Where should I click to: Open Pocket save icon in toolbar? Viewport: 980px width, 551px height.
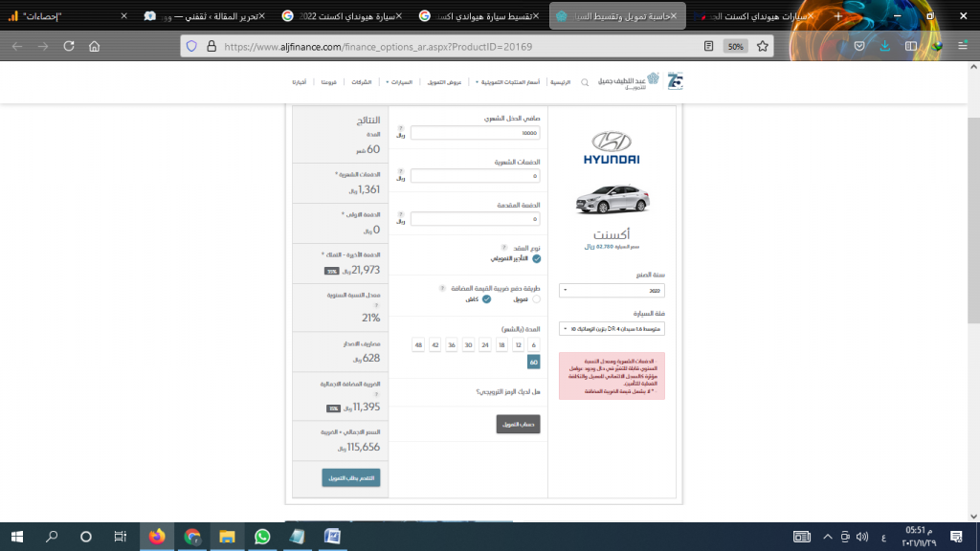[859, 46]
